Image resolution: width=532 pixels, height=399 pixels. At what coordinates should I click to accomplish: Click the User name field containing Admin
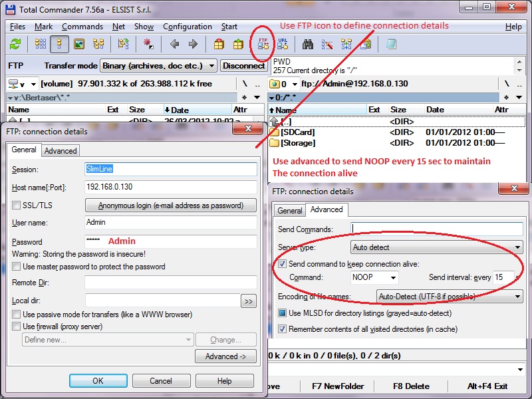pos(171,222)
